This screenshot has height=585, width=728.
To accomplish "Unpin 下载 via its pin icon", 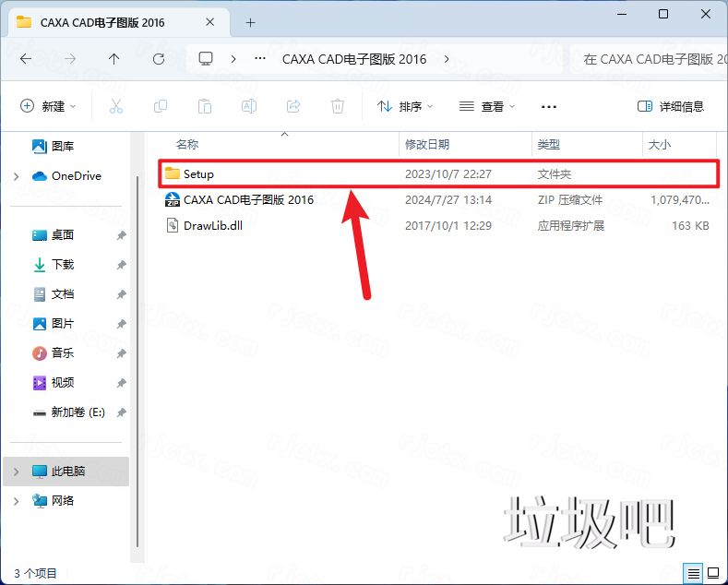I will point(121,265).
